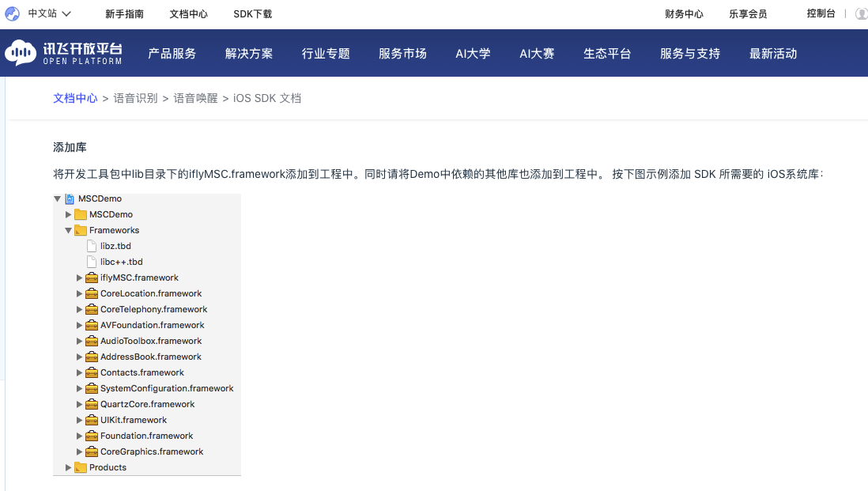
Task: Click the 添加库 section heading
Action: coord(70,147)
